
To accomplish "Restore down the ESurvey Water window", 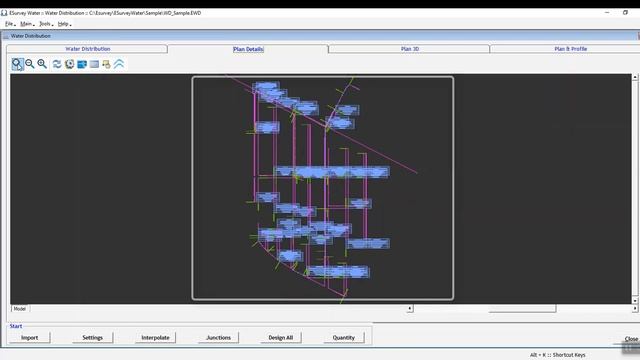I will click(x=625, y=13).
